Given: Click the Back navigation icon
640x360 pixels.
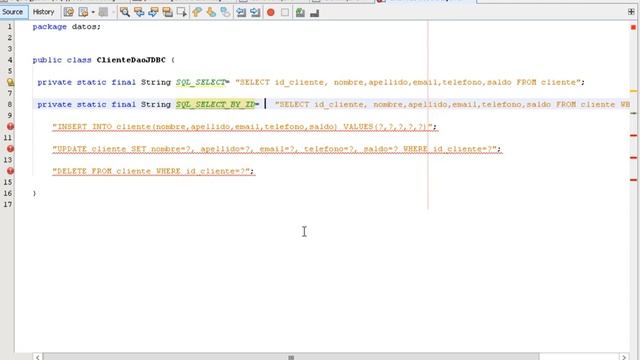Looking at the screenshot, I should pos(83,12).
